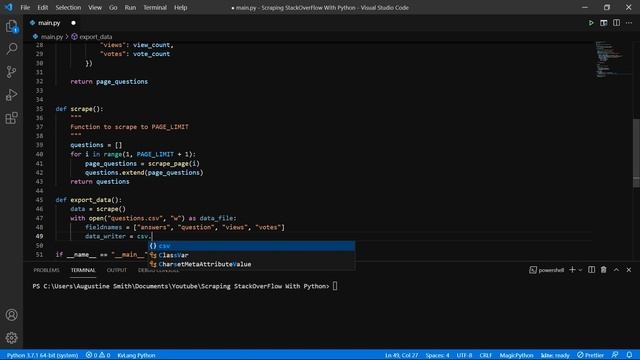Select CharsetMetaAttributeValue autocomplete suggestion
This screenshot has height=360, width=640.
coord(251,264)
